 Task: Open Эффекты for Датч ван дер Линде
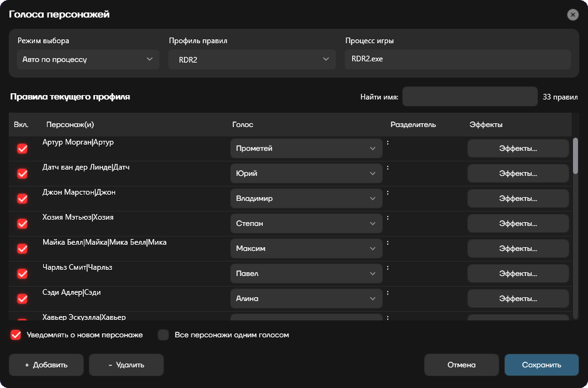pyautogui.click(x=518, y=173)
